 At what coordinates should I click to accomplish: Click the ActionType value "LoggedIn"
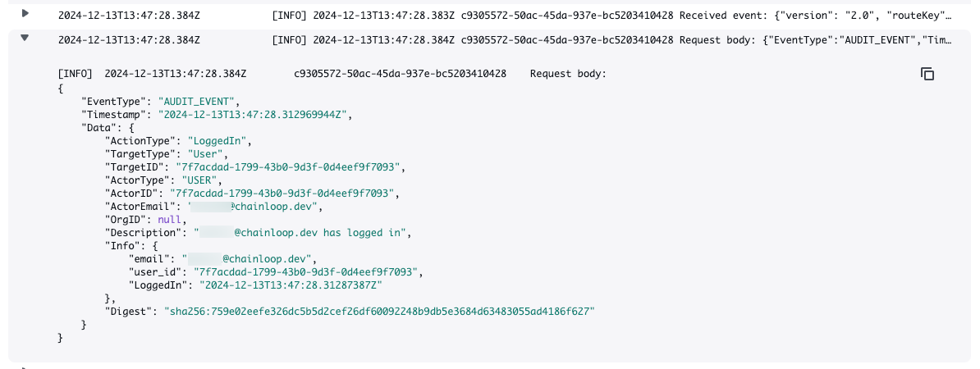click(218, 141)
